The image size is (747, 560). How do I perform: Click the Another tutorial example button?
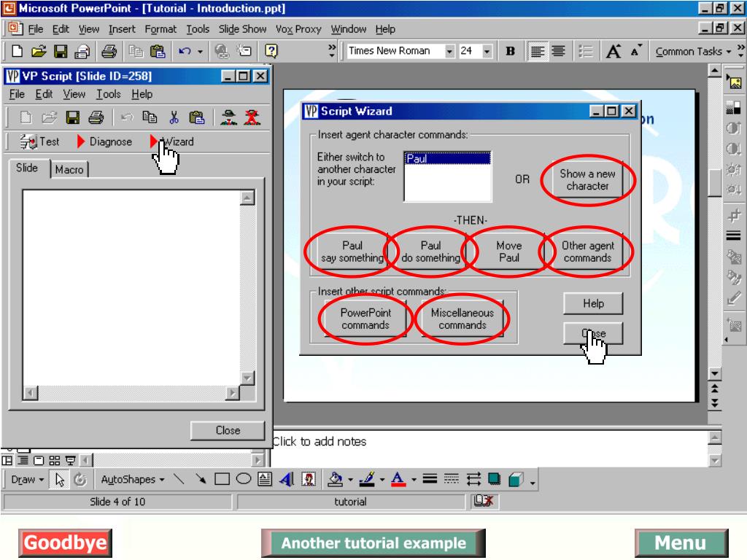373,542
